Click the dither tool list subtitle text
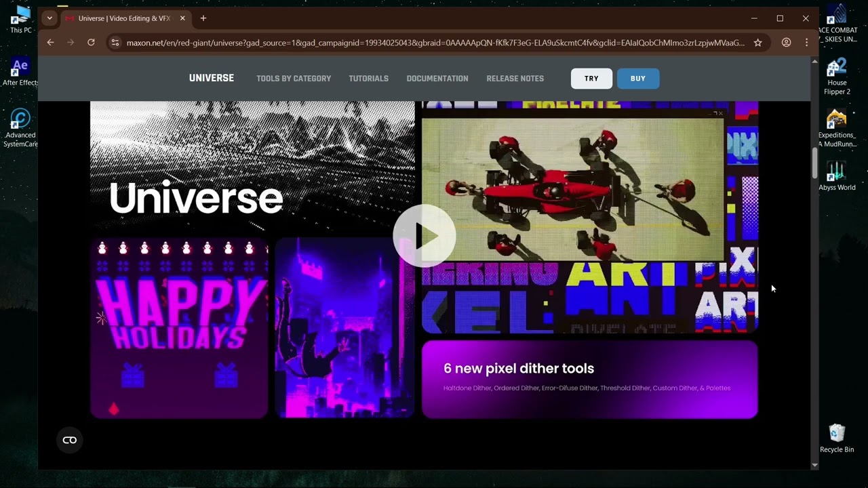The height and width of the screenshot is (488, 868). coord(587,388)
